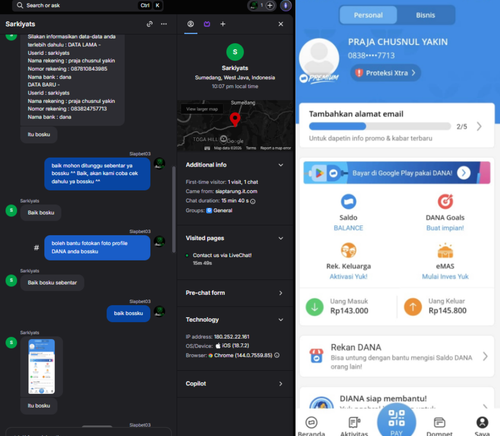Screen dimensions: 500x436
Task: Click Rp145.800 Uang Keluar amount
Action: (447, 311)
